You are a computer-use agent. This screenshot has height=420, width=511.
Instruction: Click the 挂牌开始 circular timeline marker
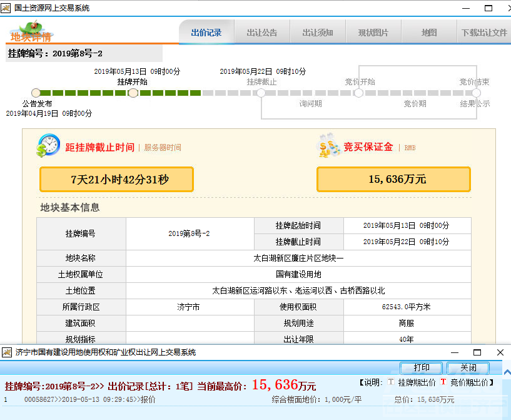[133, 92]
